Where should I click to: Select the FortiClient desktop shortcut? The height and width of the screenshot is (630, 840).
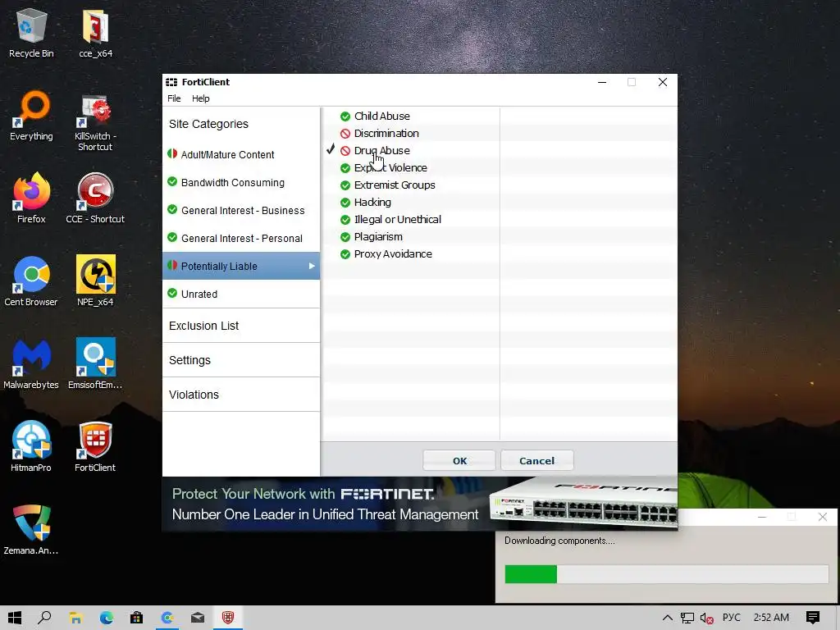95,447
